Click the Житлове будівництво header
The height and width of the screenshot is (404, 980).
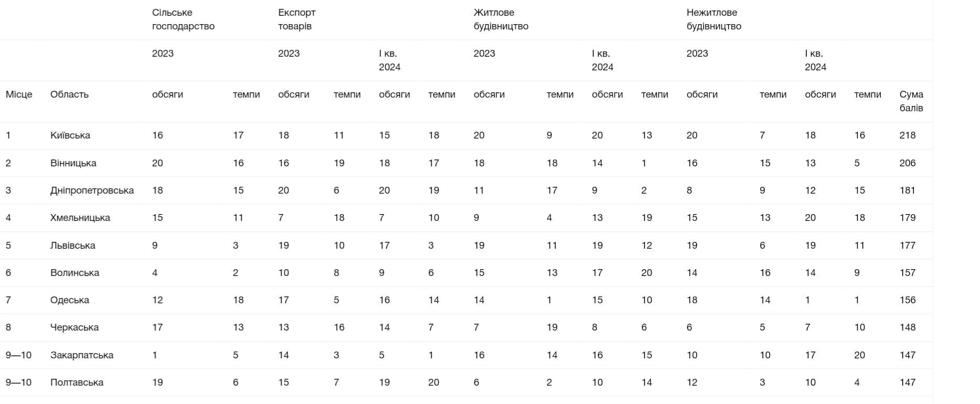(x=501, y=19)
